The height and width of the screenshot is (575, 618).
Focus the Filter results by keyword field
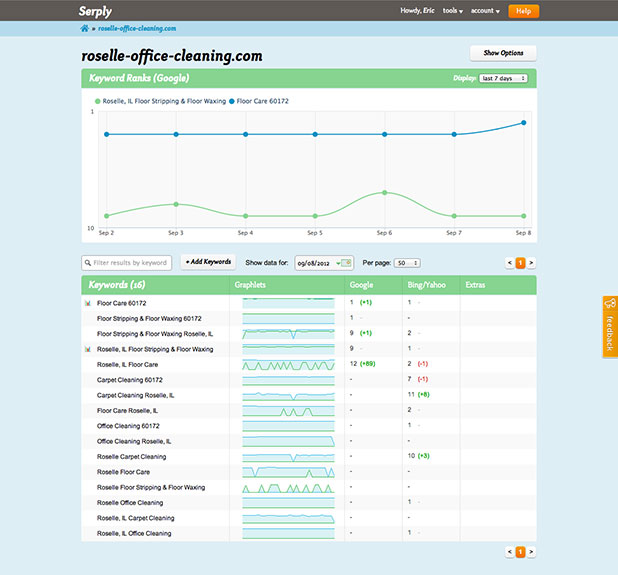click(127, 263)
